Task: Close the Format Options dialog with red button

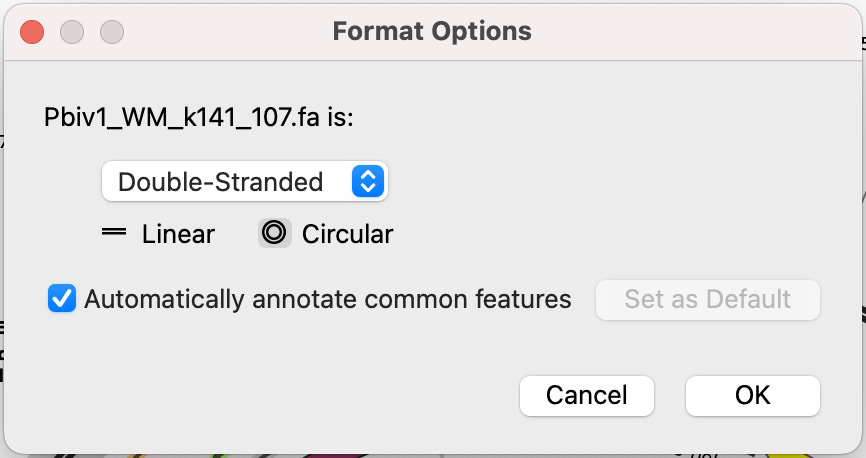Action: [33, 31]
